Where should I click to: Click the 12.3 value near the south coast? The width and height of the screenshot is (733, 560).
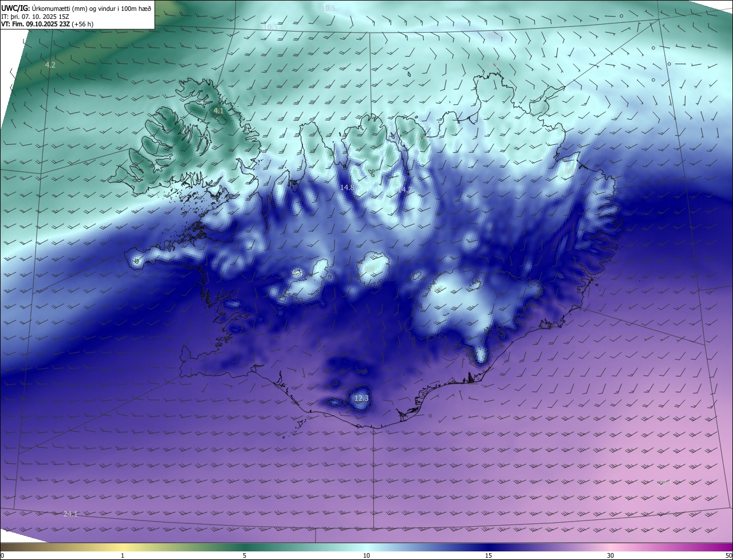coord(361,398)
